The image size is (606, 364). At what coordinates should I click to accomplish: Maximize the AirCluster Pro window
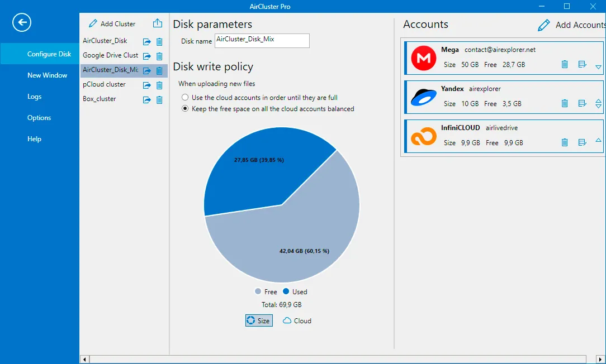567,6
